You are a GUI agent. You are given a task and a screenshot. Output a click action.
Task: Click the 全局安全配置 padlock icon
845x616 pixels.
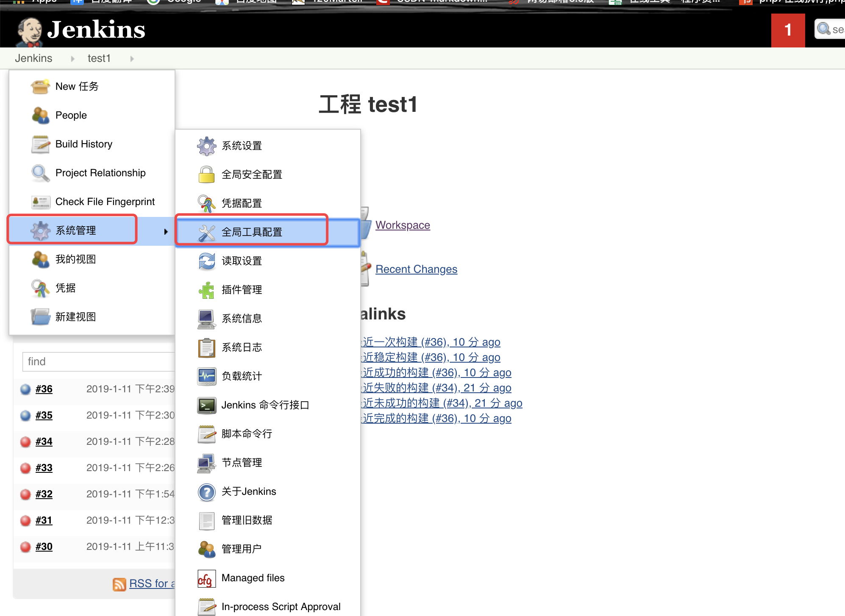tap(206, 175)
